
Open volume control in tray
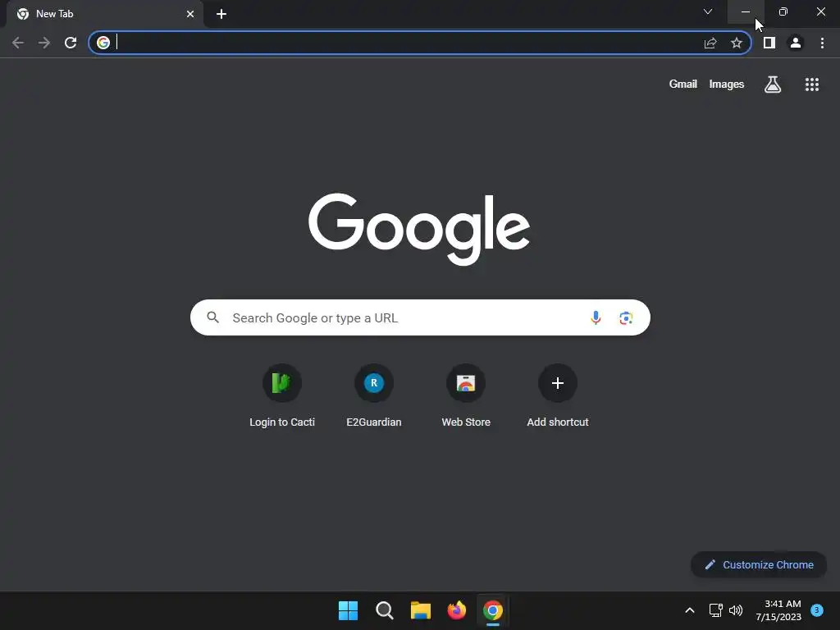click(736, 610)
